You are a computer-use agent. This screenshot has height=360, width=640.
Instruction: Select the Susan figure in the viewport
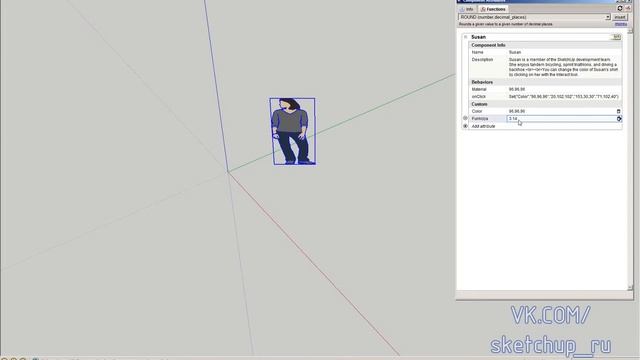point(292,131)
